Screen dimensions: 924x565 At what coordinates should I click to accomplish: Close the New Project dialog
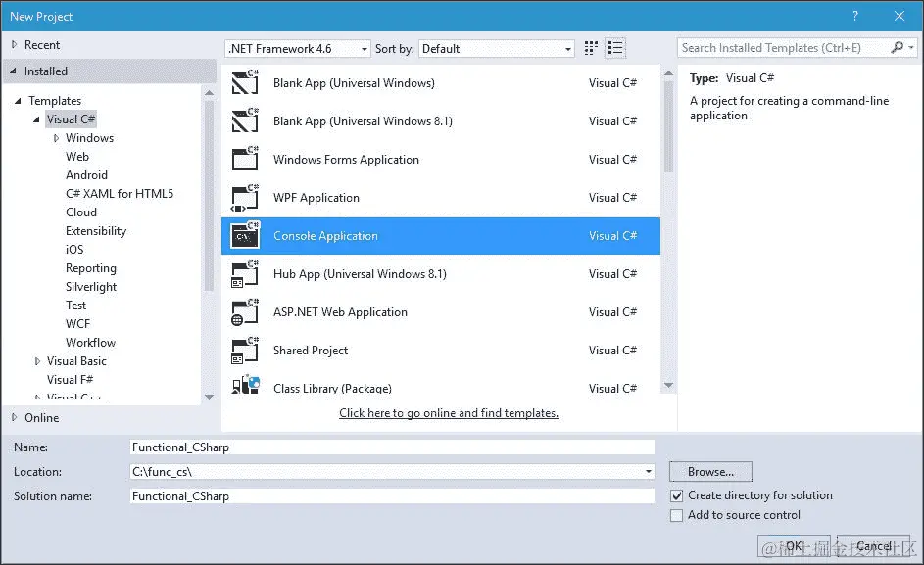point(900,16)
